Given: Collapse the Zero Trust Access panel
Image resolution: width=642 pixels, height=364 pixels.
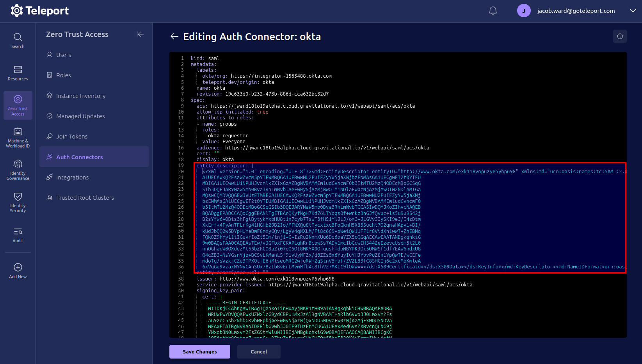Looking at the screenshot, I should click(x=140, y=34).
